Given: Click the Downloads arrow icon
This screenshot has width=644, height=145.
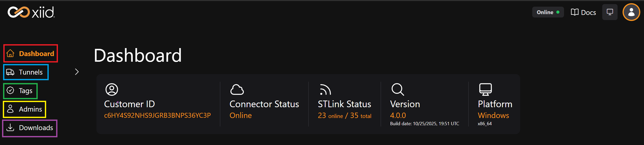Looking at the screenshot, I should coord(10,128).
